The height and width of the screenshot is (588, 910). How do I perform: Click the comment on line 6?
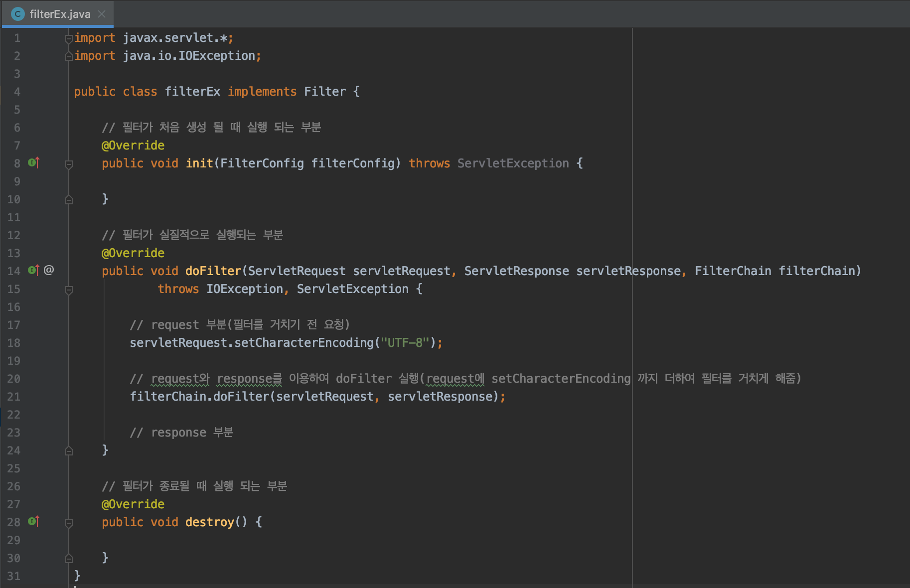click(x=211, y=128)
